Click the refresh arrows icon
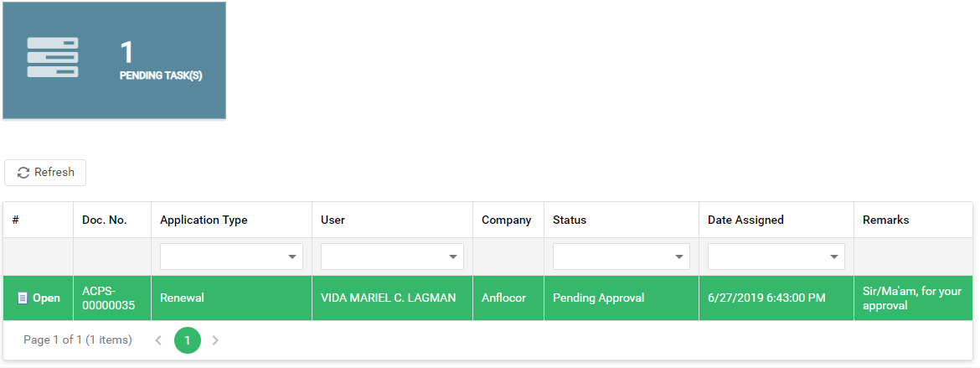The height and width of the screenshot is (368, 980). (x=23, y=173)
